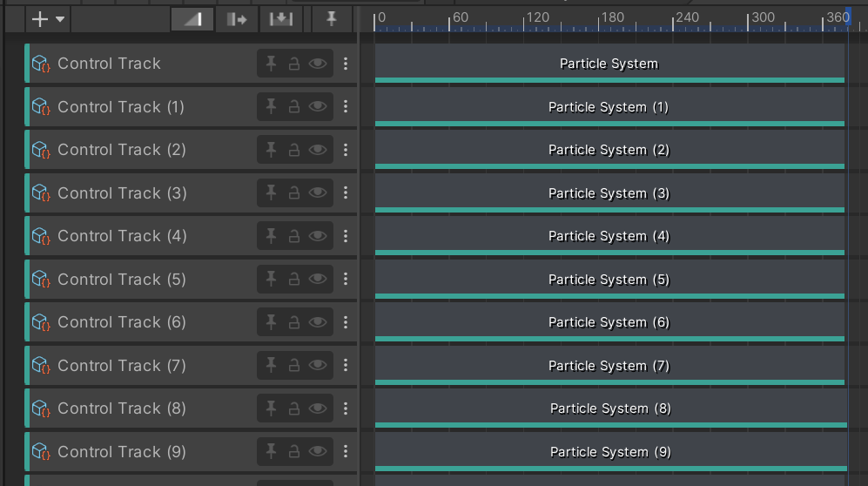This screenshot has width=868, height=486.
Task: Show markers pin on Control Track (5)
Action: pos(271,279)
